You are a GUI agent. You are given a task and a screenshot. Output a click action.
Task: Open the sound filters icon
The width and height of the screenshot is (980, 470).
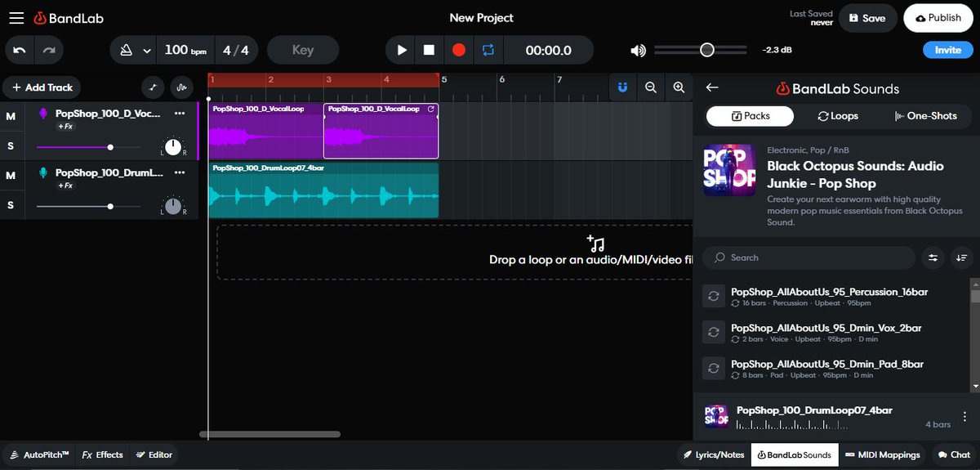point(933,257)
